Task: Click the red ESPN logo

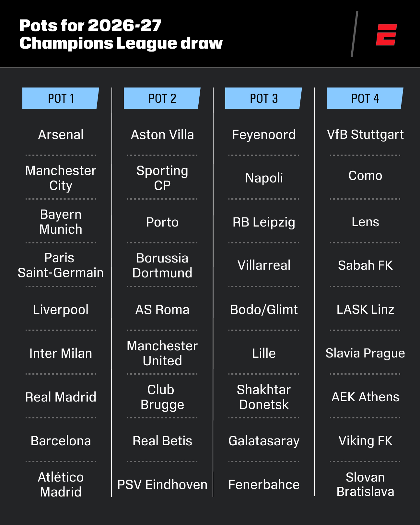Action: point(386,35)
